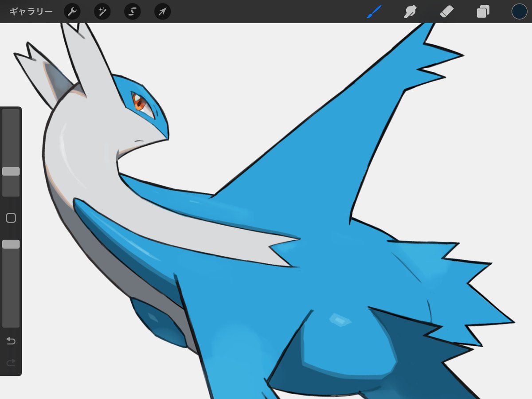532x399 pixels.
Task: Select the Eraser tool
Action: click(446, 12)
